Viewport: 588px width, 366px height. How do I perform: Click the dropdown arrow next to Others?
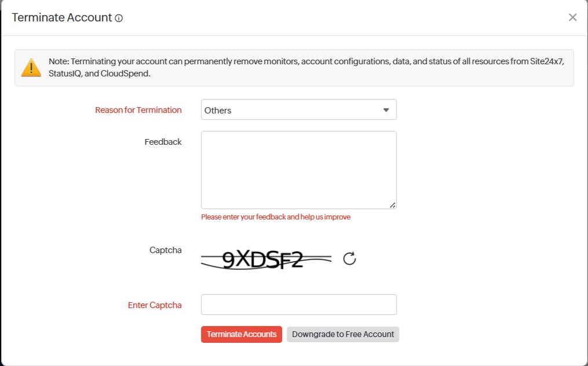[x=386, y=110]
